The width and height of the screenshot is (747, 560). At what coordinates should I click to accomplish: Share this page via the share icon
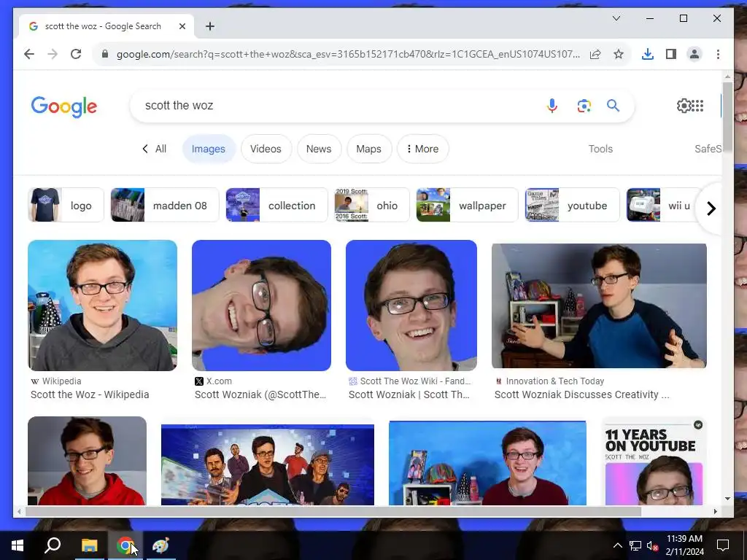click(x=595, y=54)
